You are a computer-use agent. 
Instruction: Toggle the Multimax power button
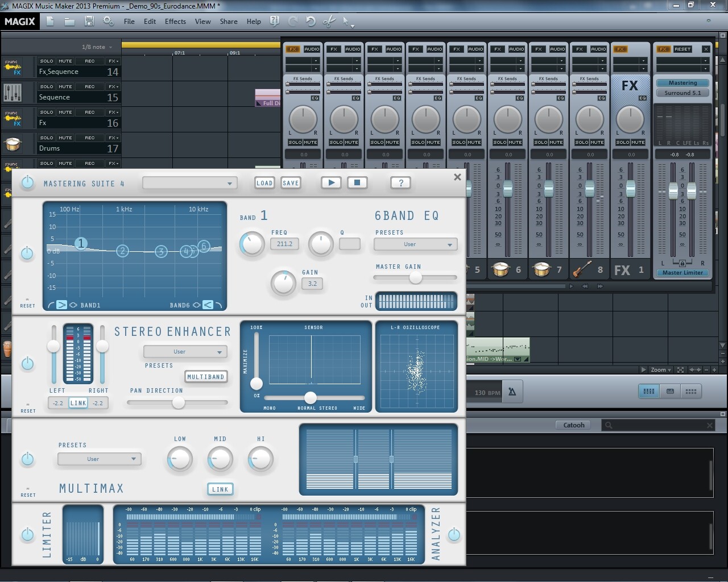(27, 459)
